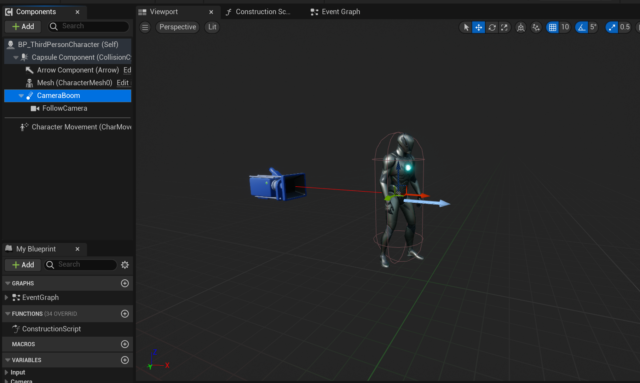Expand the EventGraph entry
The image size is (640, 383).
pos(6,298)
